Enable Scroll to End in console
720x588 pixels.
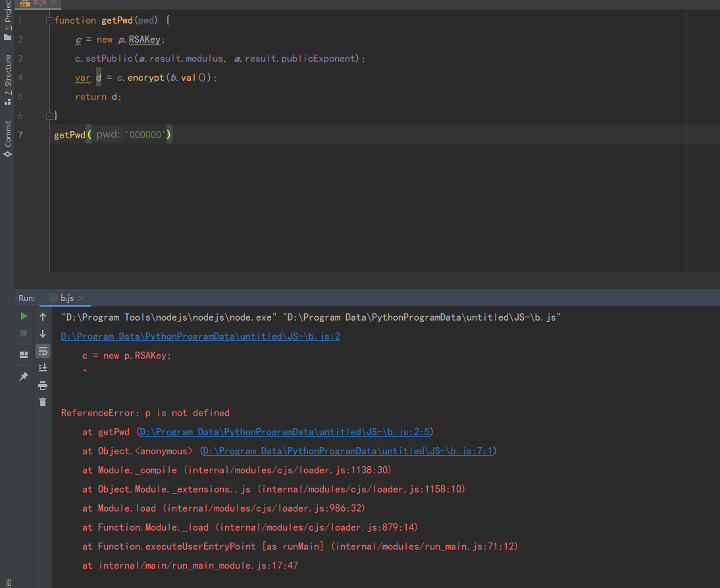click(43, 367)
